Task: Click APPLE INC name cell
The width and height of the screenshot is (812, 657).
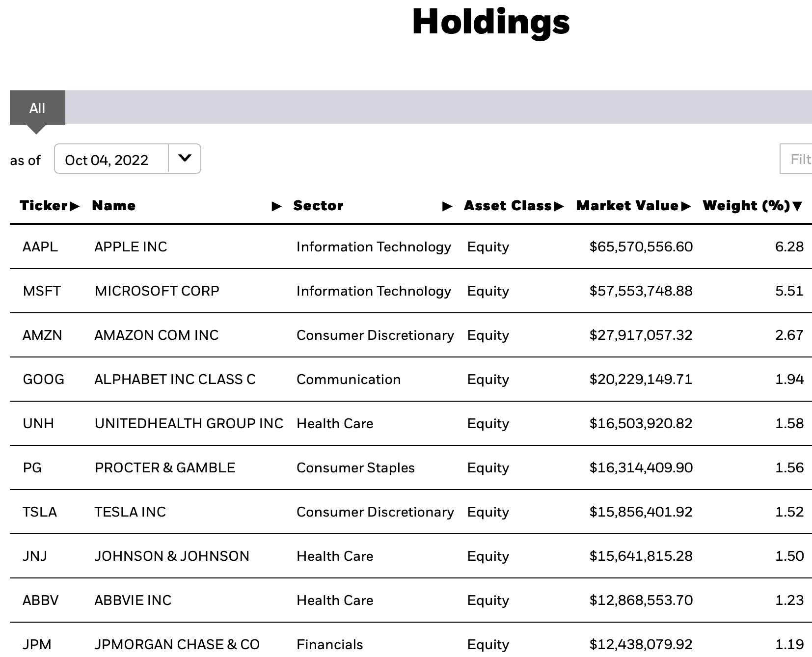Action: click(131, 246)
